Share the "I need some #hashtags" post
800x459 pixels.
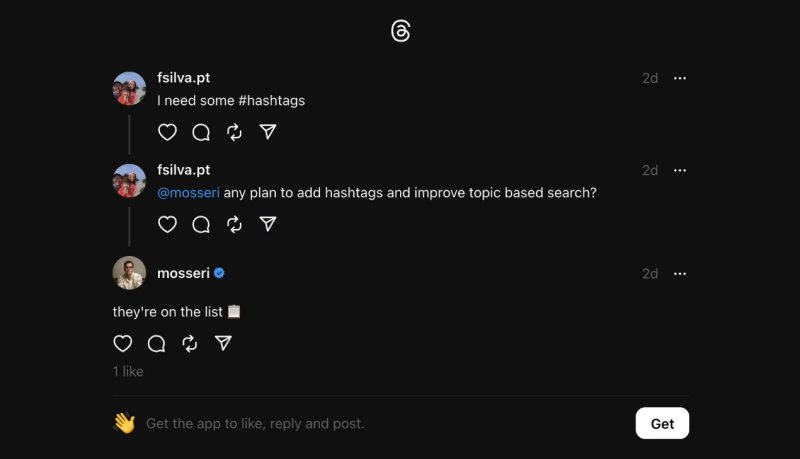tap(268, 132)
